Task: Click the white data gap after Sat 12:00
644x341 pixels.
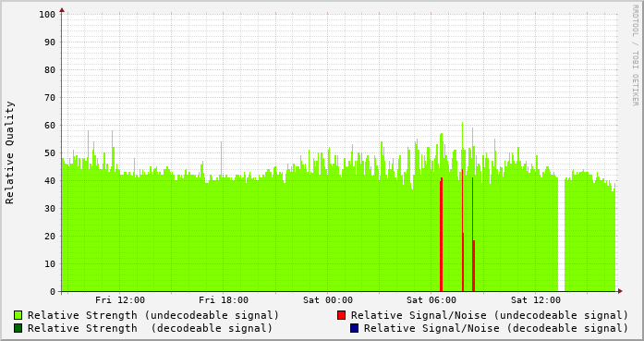Action: click(x=562, y=235)
